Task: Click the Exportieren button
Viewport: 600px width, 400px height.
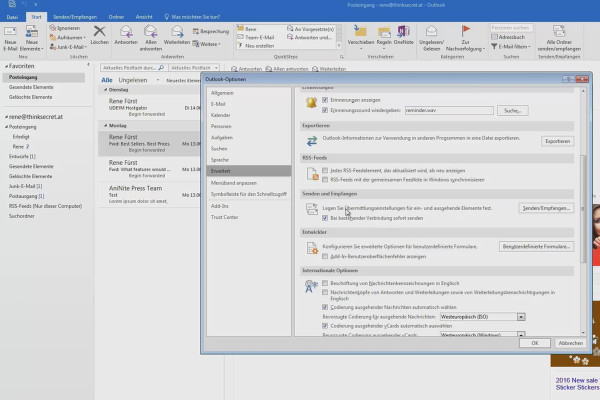Action: [558, 141]
